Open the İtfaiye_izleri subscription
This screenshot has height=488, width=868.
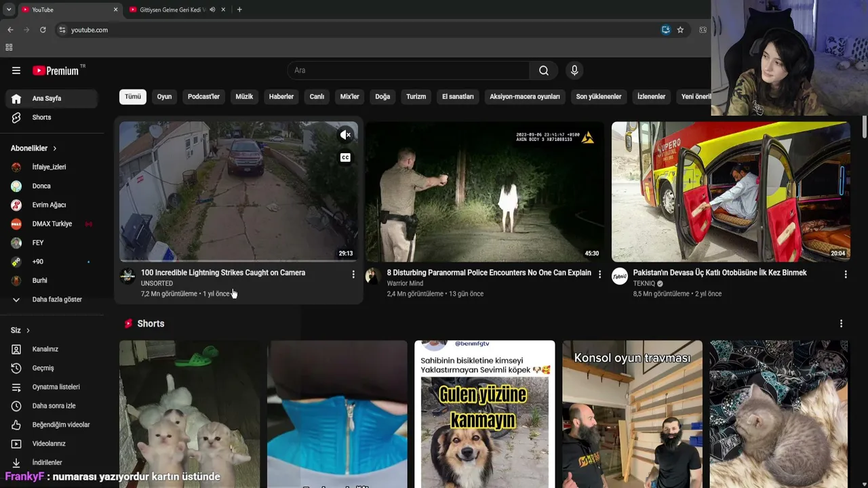pyautogui.click(x=52, y=167)
